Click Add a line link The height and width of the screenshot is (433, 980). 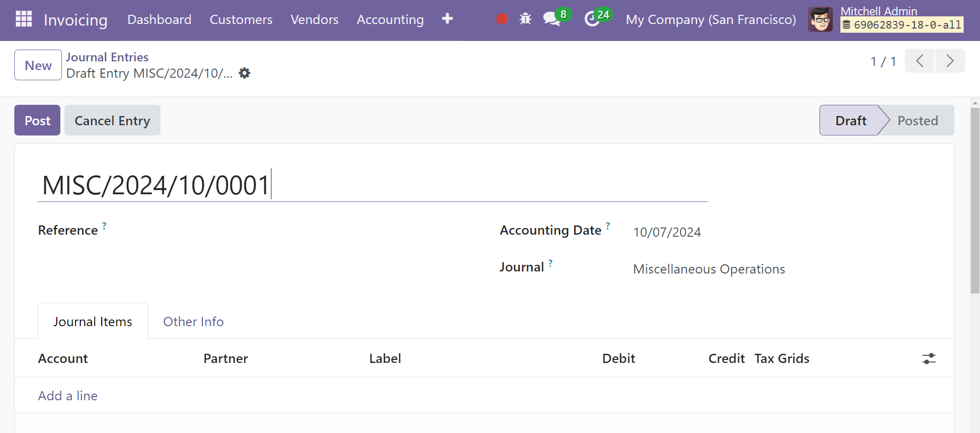pos(67,396)
